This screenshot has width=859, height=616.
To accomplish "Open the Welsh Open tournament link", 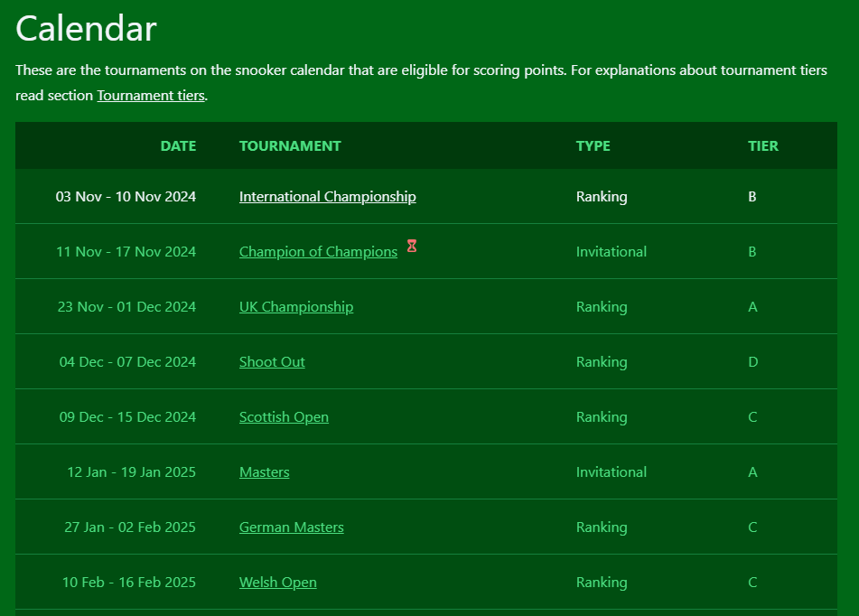I will (277, 582).
